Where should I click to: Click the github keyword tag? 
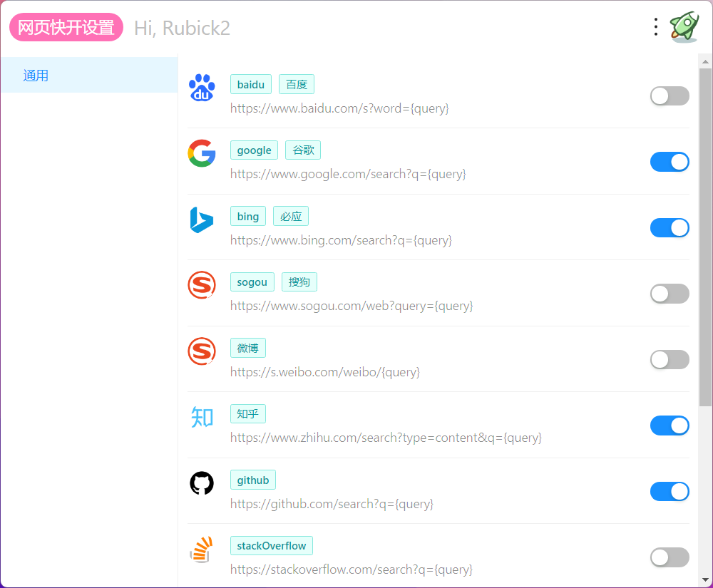coord(253,480)
